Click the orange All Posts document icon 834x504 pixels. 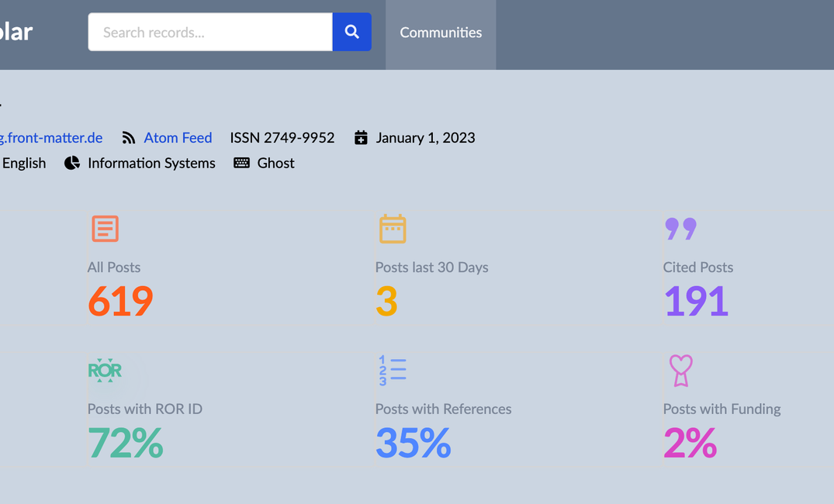pos(104,229)
